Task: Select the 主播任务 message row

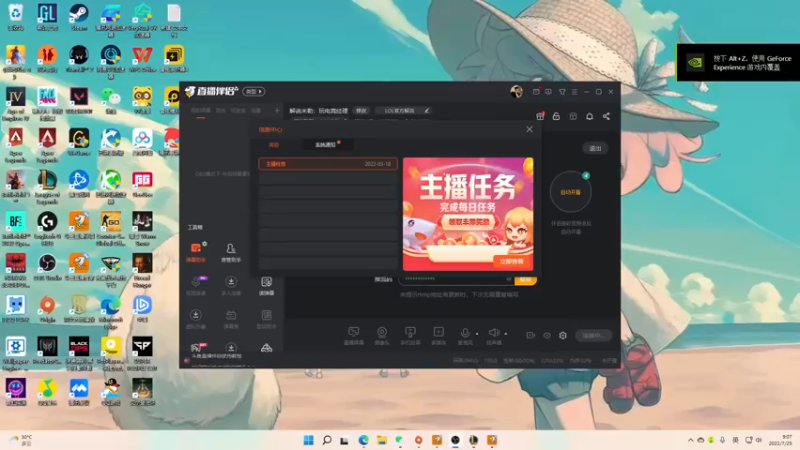Action: (x=328, y=164)
